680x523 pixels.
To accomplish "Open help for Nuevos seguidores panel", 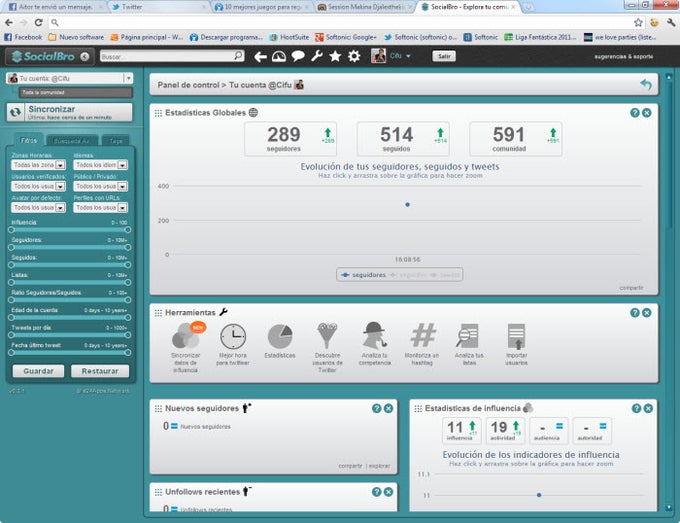I will (376, 409).
